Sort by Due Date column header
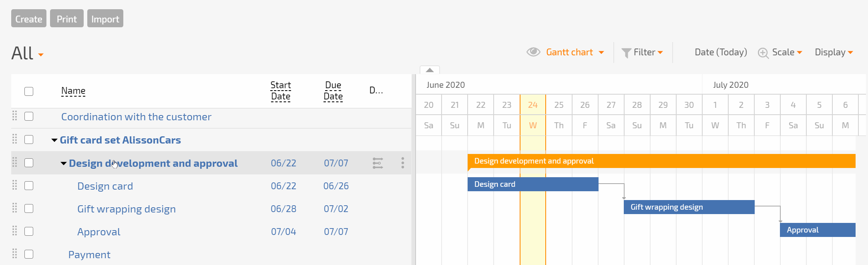Viewport: 868px width, 265px height. 333,91
